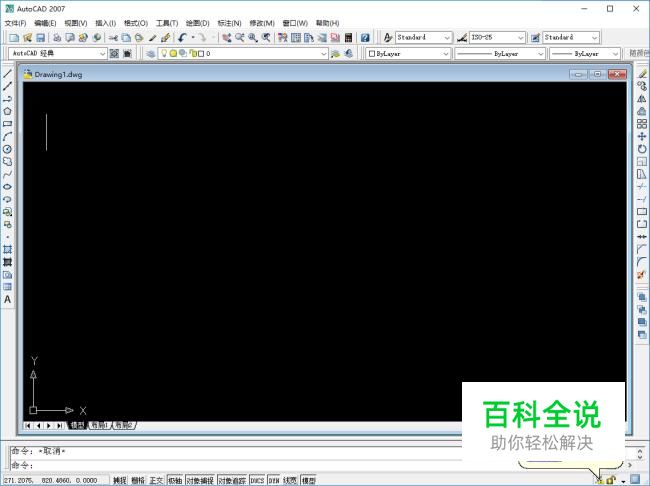Open the calculator icon
This screenshot has width=650, height=486.
pos(348,38)
